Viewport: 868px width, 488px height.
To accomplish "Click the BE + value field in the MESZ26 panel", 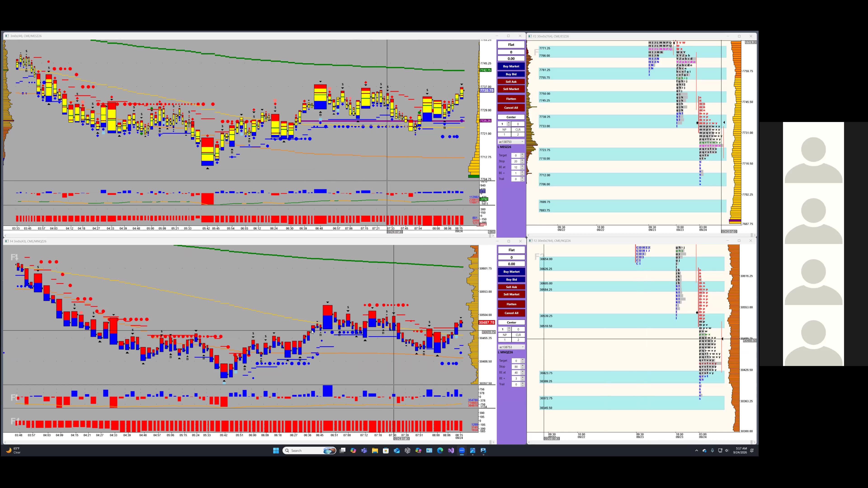I will click(516, 173).
